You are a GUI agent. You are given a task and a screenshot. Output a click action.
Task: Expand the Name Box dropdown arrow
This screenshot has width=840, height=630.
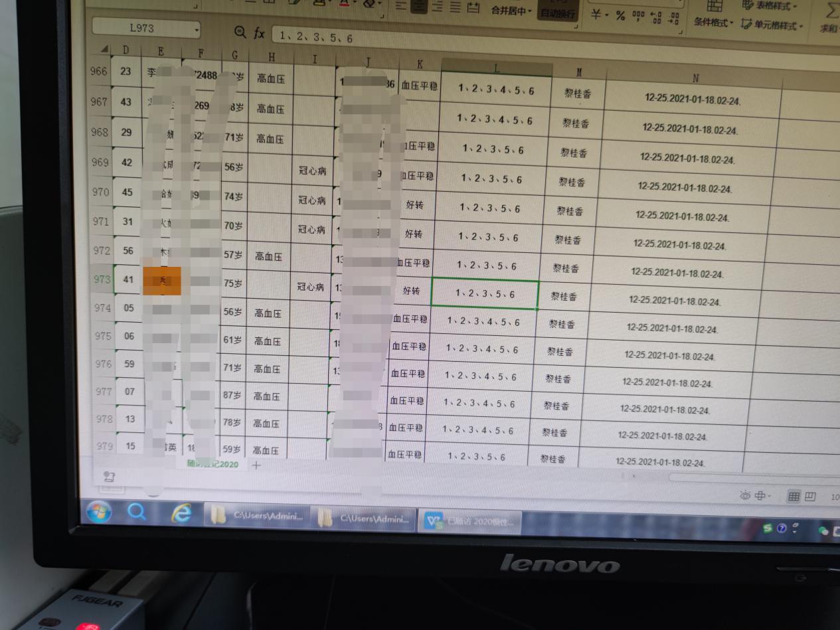(196, 30)
